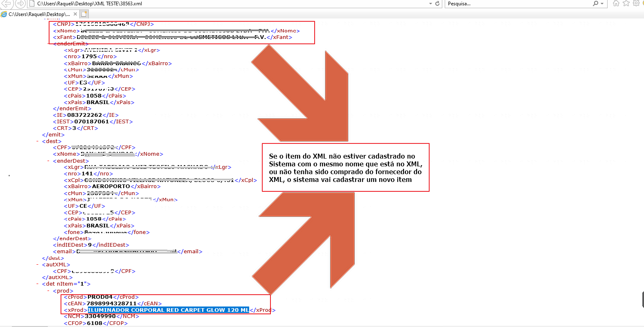Open the address bar autocomplete dropdown
Viewport: 644px width, 327px height.
coord(430,3)
